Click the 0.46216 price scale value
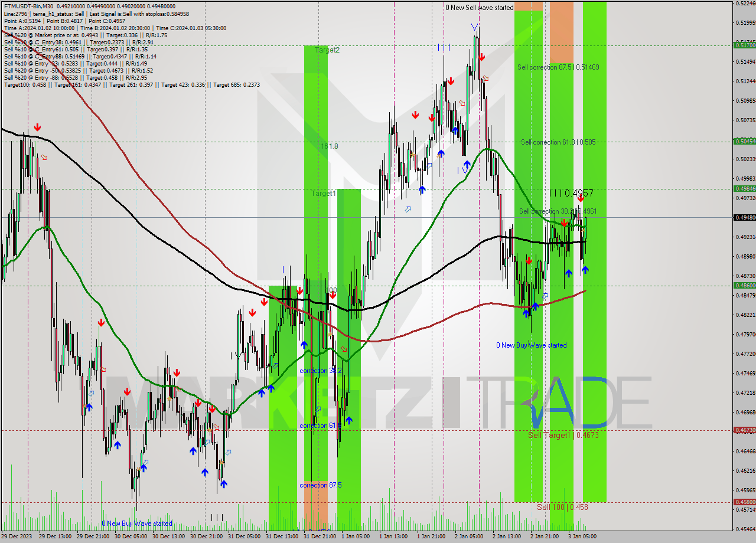The height and width of the screenshot is (543, 756). coord(746,470)
